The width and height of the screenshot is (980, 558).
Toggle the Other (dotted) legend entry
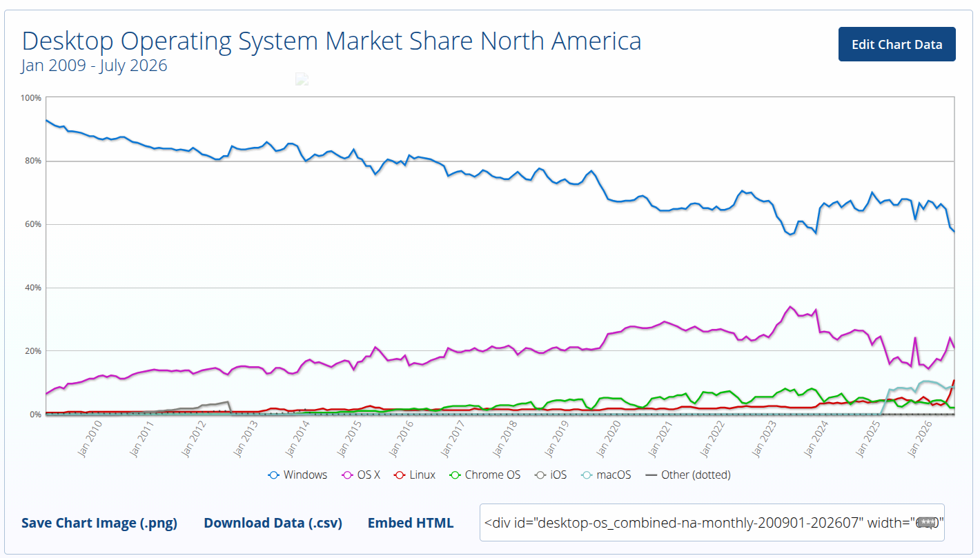point(687,475)
